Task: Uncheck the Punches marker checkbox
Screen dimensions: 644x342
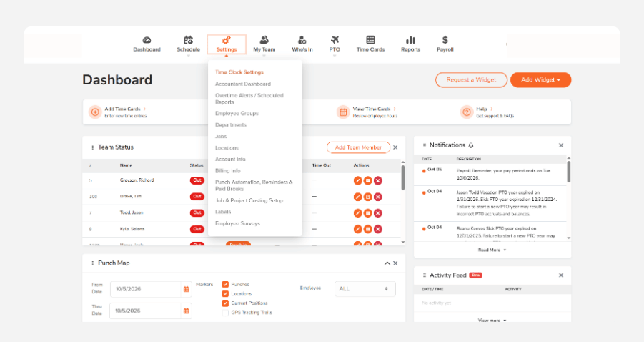Action: coord(225,284)
